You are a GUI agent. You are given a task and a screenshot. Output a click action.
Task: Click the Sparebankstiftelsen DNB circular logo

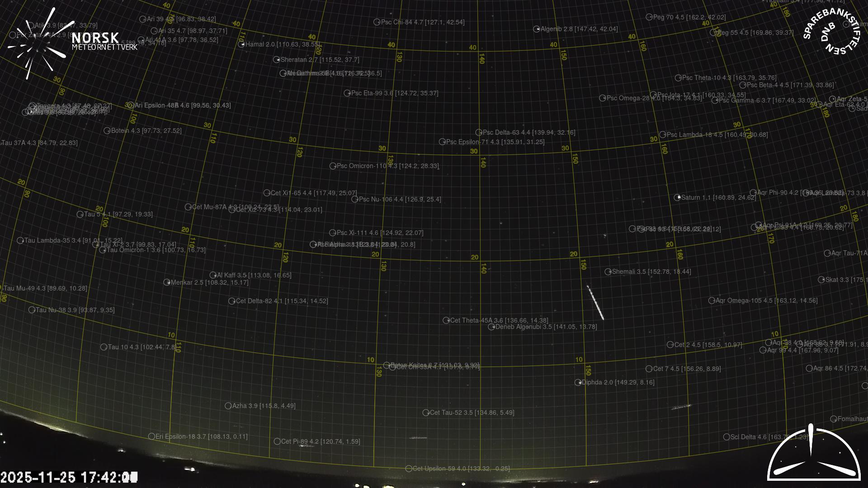831,32
